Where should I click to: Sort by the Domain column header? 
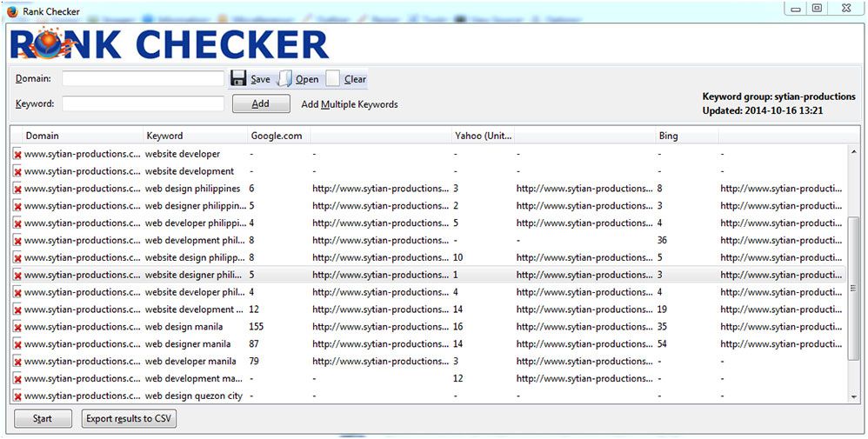[x=83, y=136]
